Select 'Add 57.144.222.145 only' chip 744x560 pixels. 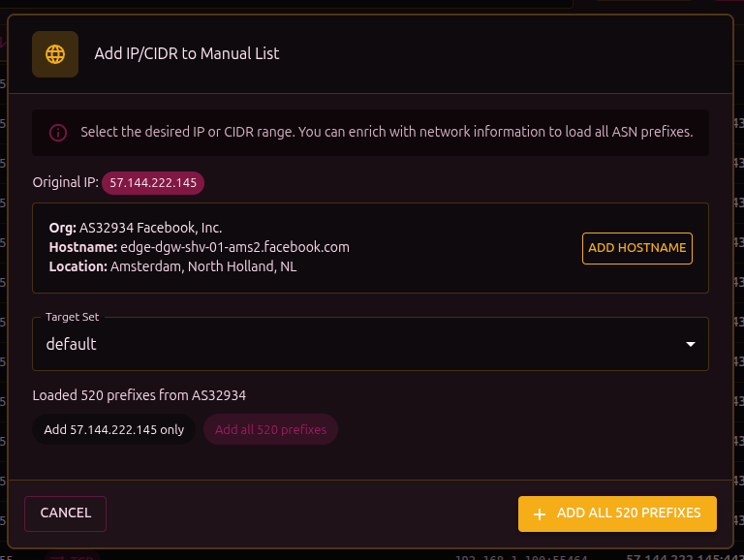pos(114,429)
